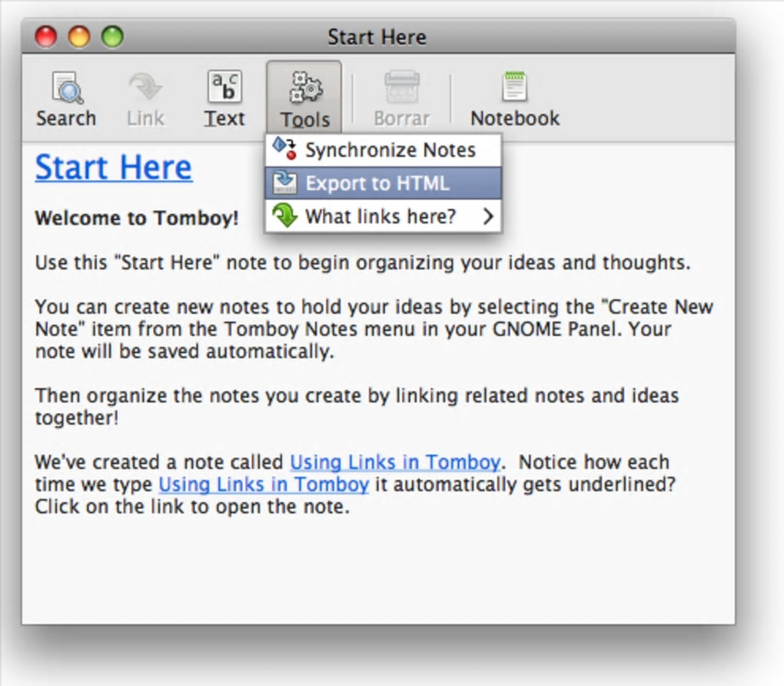Screen dimensions: 784x686
Task: Click the Search toolbar label
Action: [x=66, y=118]
